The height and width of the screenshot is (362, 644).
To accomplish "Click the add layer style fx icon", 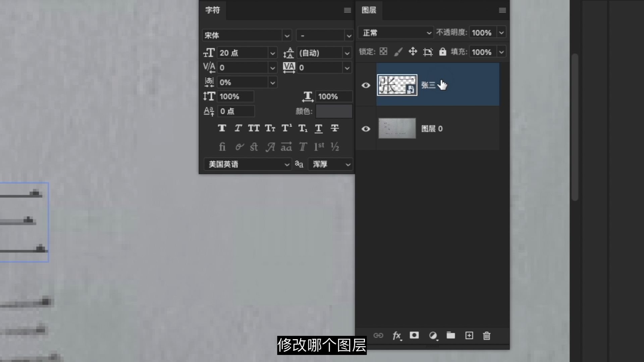I will 396,336.
